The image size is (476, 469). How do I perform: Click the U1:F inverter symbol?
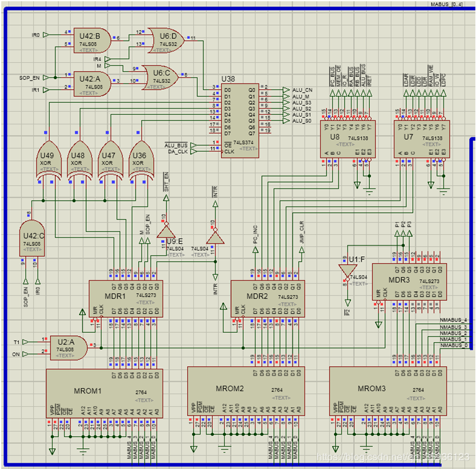[x=345, y=270]
